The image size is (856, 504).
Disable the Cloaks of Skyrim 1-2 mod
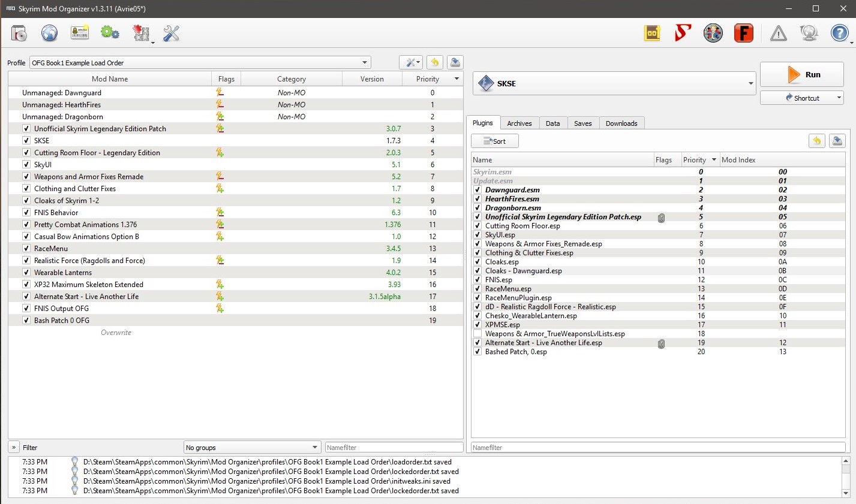(x=26, y=201)
